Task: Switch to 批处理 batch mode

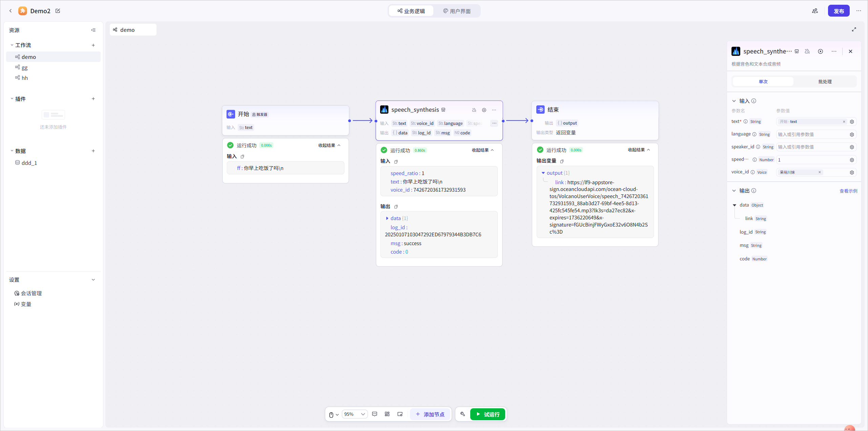Action: (x=825, y=82)
